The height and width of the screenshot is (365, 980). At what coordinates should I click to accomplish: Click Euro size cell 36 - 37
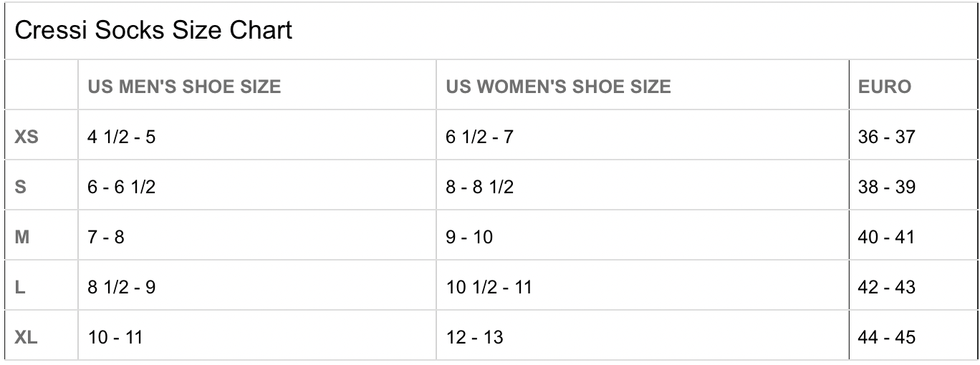[x=886, y=136]
